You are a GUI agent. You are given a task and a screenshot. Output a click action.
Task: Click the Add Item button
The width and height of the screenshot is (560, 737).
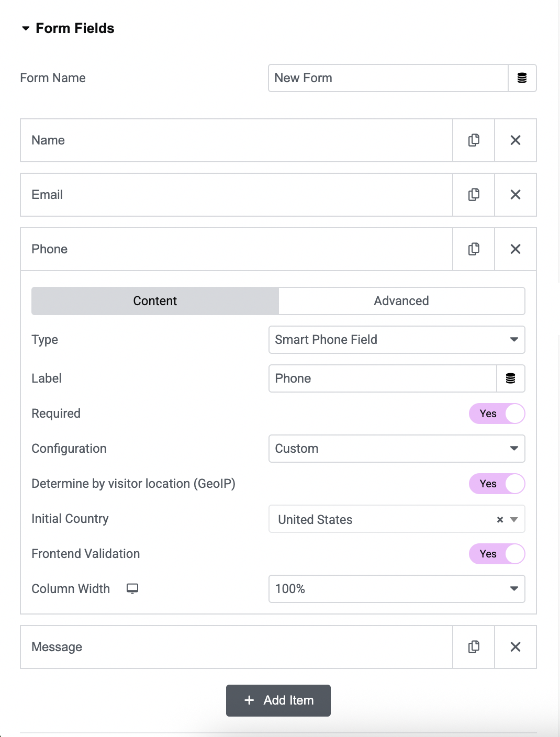[x=278, y=700]
